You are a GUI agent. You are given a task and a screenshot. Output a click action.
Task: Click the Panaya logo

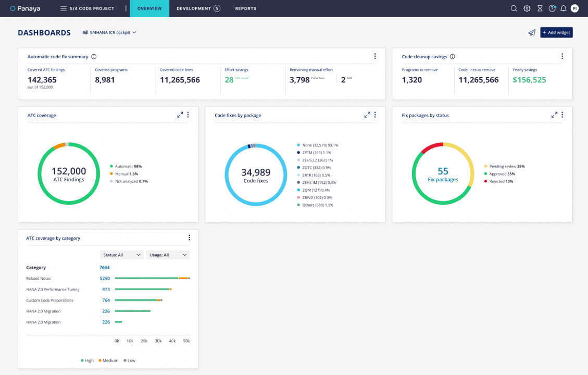pyautogui.click(x=25, y=8)
